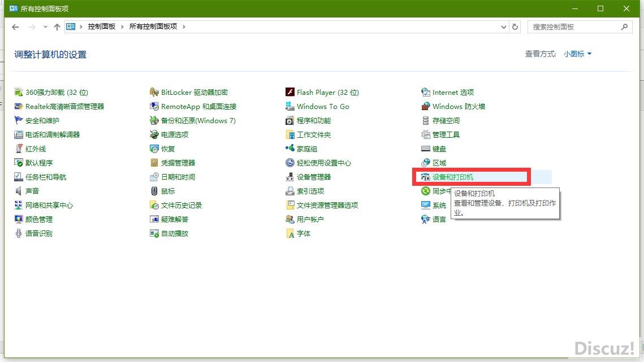Click the 搜索控制面板 search field

[580, 27]
